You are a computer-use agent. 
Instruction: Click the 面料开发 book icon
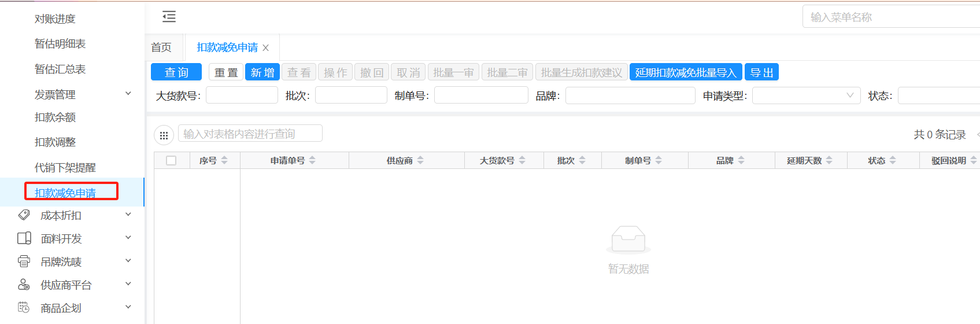(24, 238)
